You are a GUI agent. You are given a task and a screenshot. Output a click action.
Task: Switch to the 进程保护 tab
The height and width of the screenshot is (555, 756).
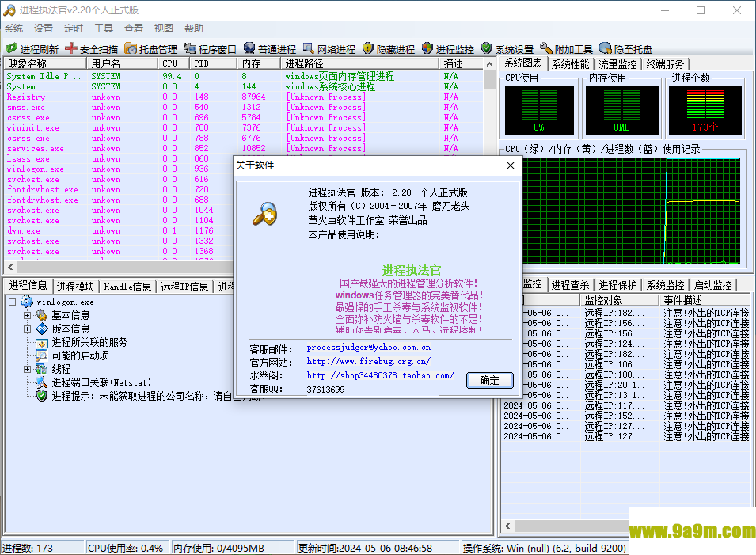tap(617, 285)
